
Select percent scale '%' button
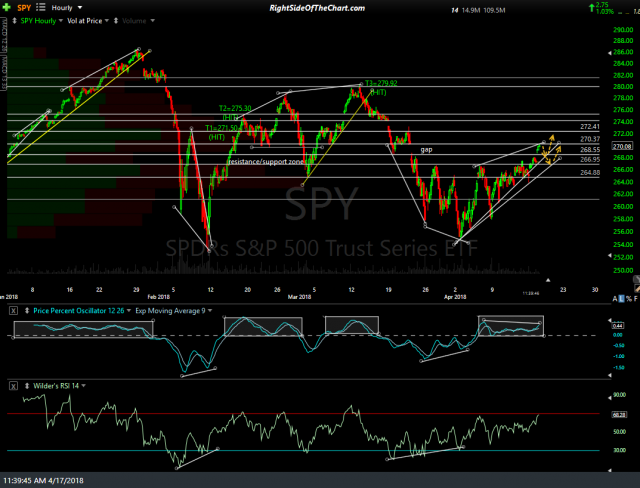click(x=629, y=299)
